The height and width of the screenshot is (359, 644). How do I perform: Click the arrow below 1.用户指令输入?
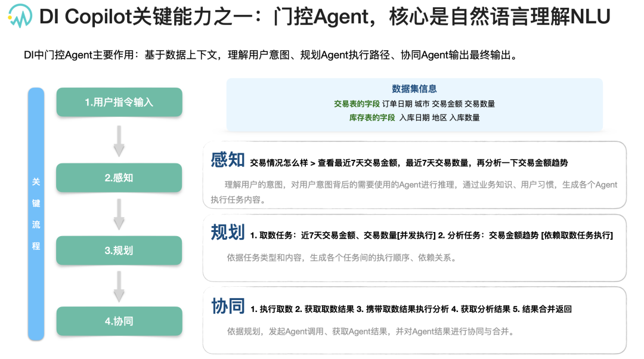tap(119, 141)
